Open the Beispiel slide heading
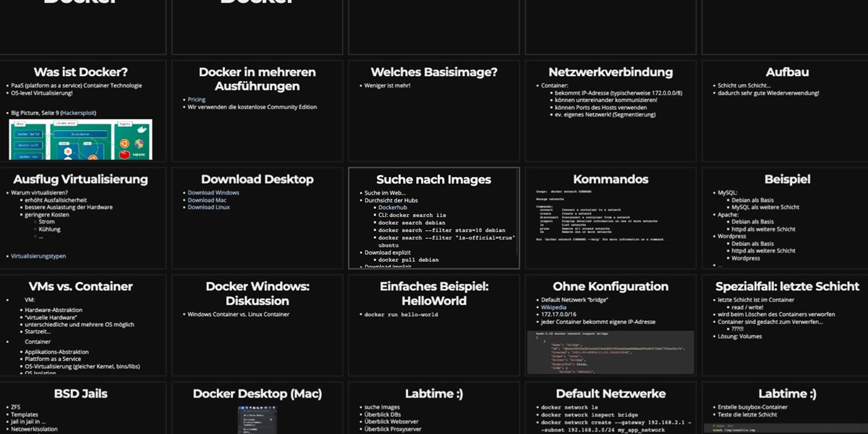 (787, 179)
